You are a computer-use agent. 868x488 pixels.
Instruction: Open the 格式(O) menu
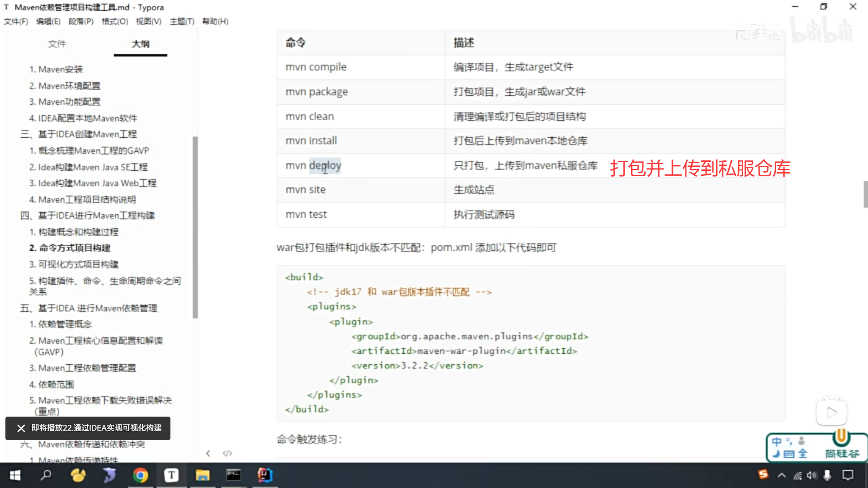pyautogui.click(x=115, y=21)
